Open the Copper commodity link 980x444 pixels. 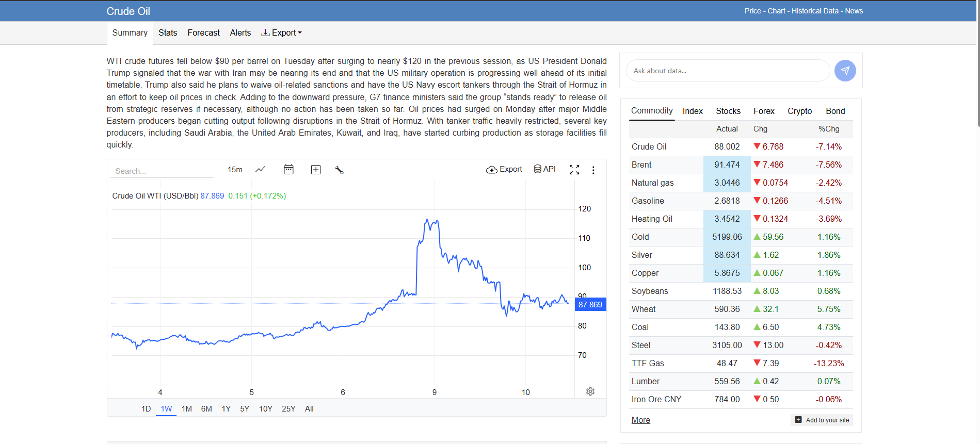(x=645, y=273)
